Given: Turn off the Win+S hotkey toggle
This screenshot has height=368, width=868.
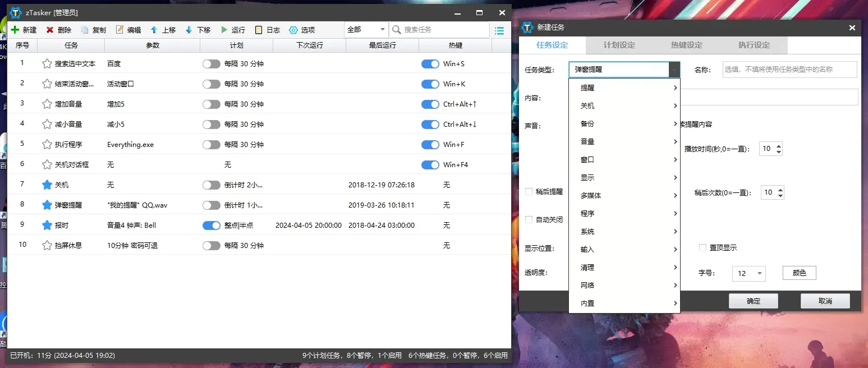Looking at the screenshot, I should 430,64.
